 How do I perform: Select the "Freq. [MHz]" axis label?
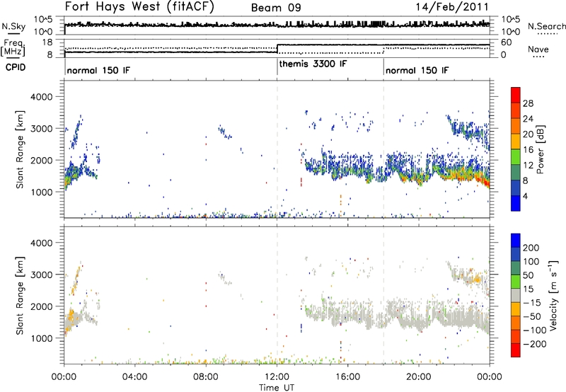(13, 48)
